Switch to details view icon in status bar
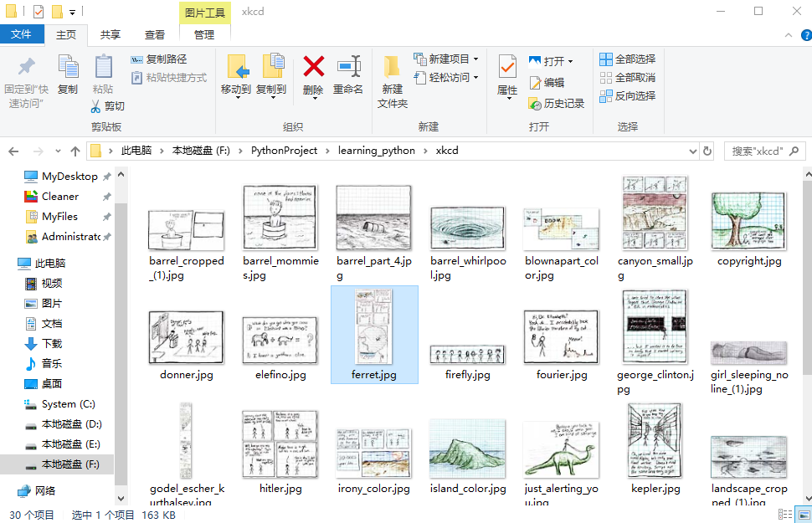Image resolution: width=812 pixels, height=523 pixels. (785, 514)
